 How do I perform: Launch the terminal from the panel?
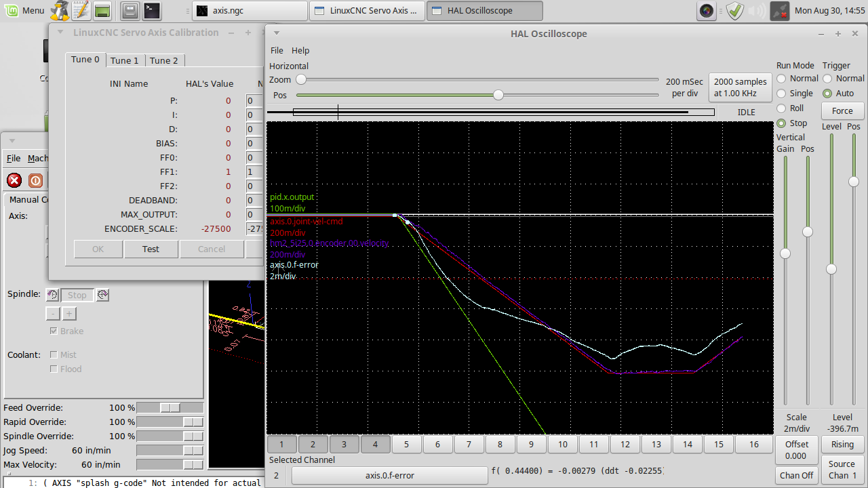[x=152, y=10]
